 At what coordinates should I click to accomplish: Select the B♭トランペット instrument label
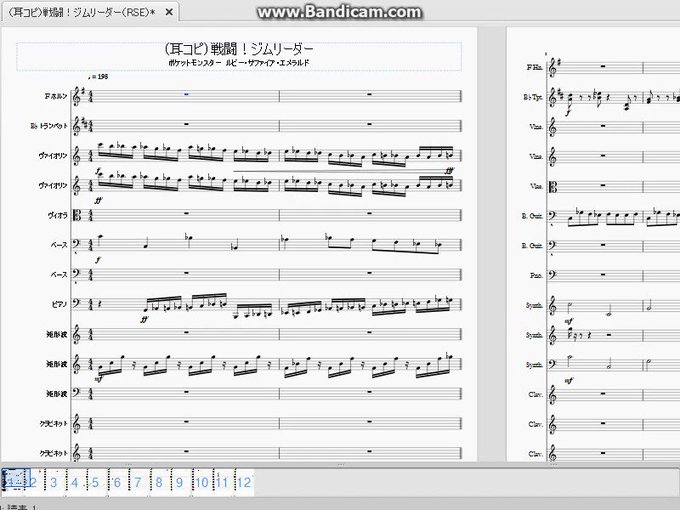pos(49,126)
